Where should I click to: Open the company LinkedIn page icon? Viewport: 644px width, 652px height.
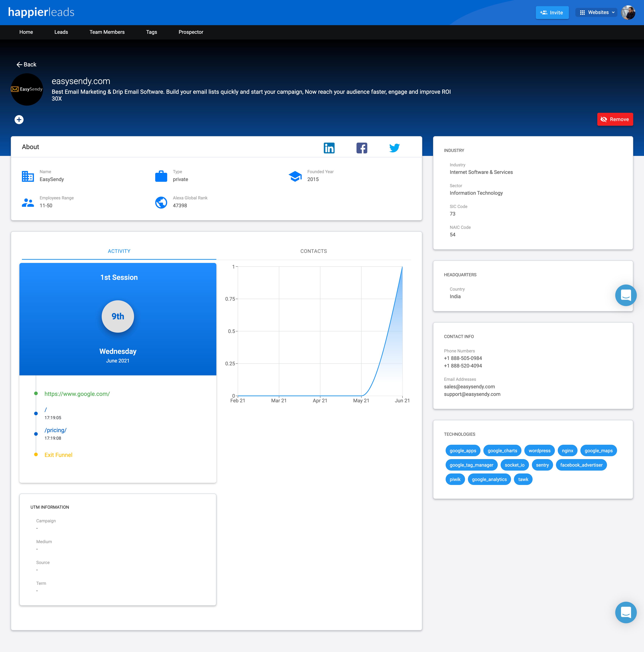pos(329,148)
